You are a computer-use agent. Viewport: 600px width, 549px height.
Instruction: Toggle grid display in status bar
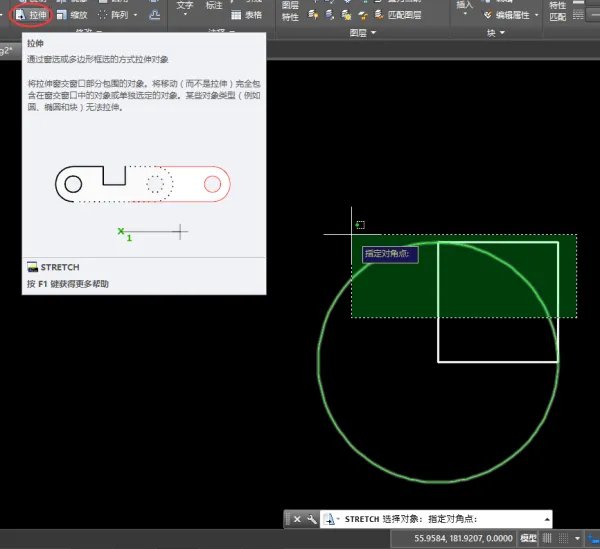[547, 538]
